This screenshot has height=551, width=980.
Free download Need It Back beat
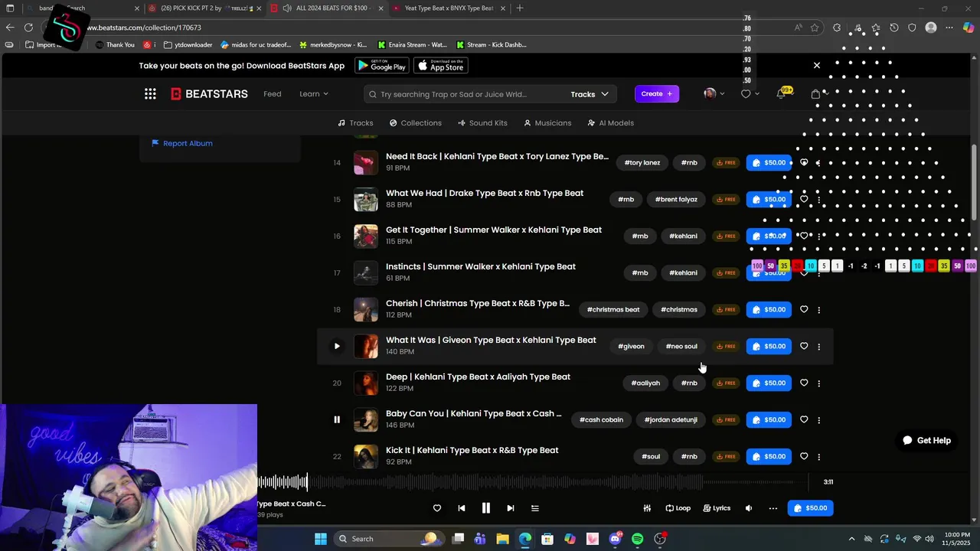pyautogui.click(x=726, y=163)
